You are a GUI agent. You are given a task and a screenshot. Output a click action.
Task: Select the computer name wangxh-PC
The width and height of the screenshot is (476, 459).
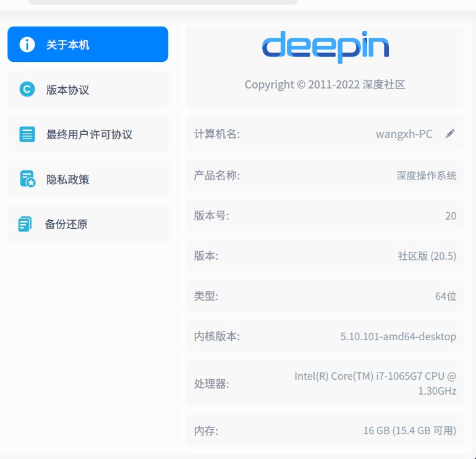[404, 134]
